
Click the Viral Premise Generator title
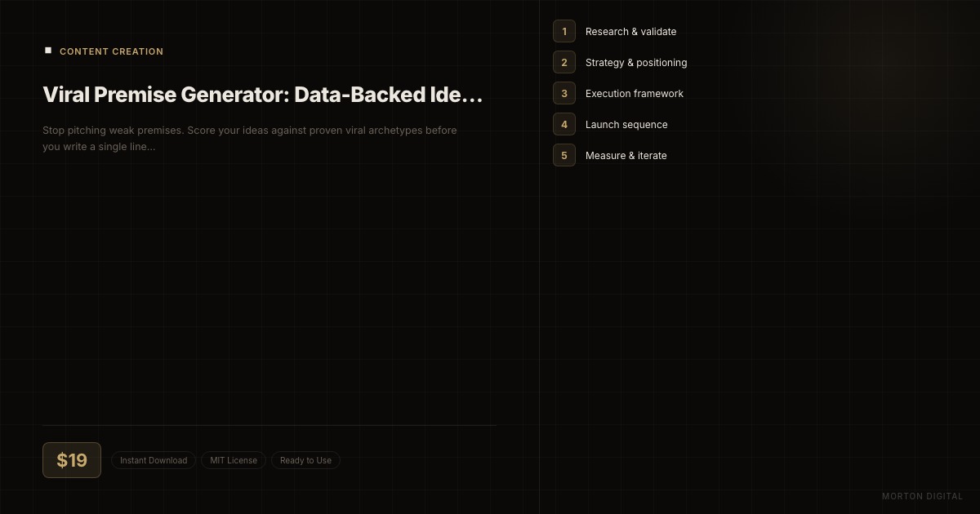tap(263, 95)
